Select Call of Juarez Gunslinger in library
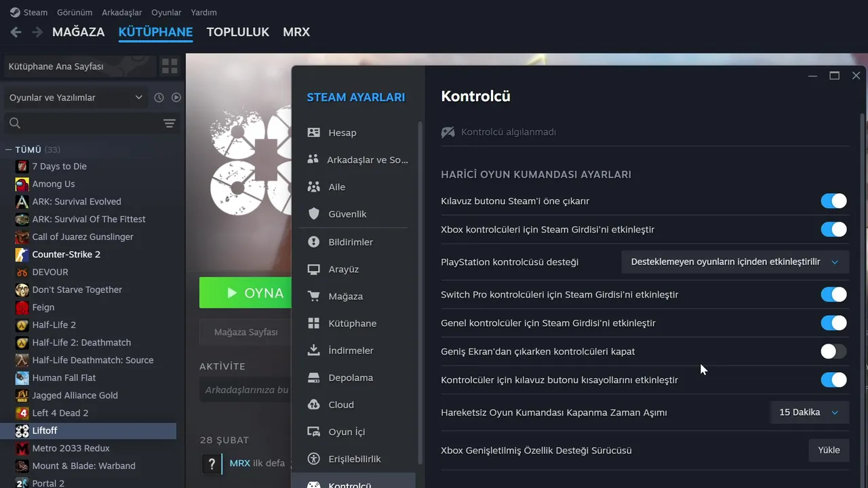 pos(83,237)
